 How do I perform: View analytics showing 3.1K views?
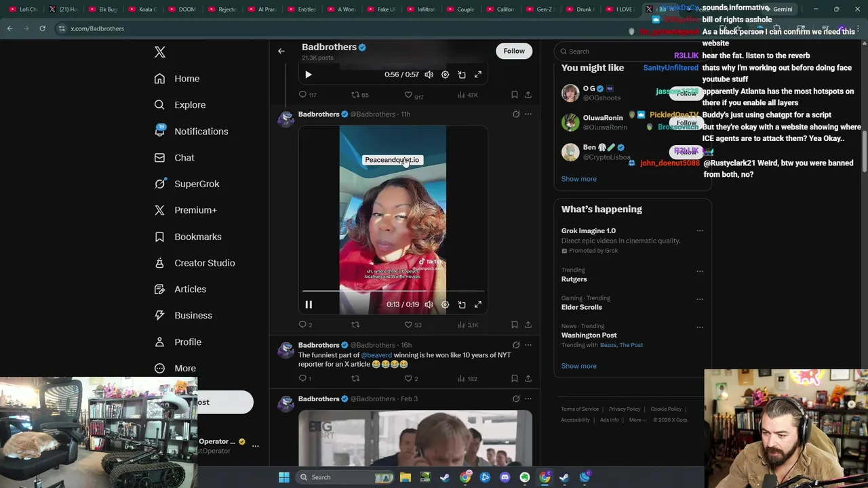pyautogui.click(x=468, y=325)
